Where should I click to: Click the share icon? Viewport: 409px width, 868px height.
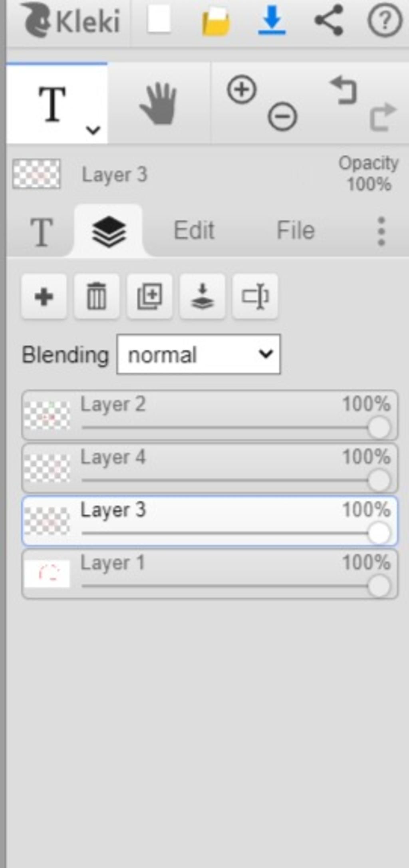click(x=328, y=20)
